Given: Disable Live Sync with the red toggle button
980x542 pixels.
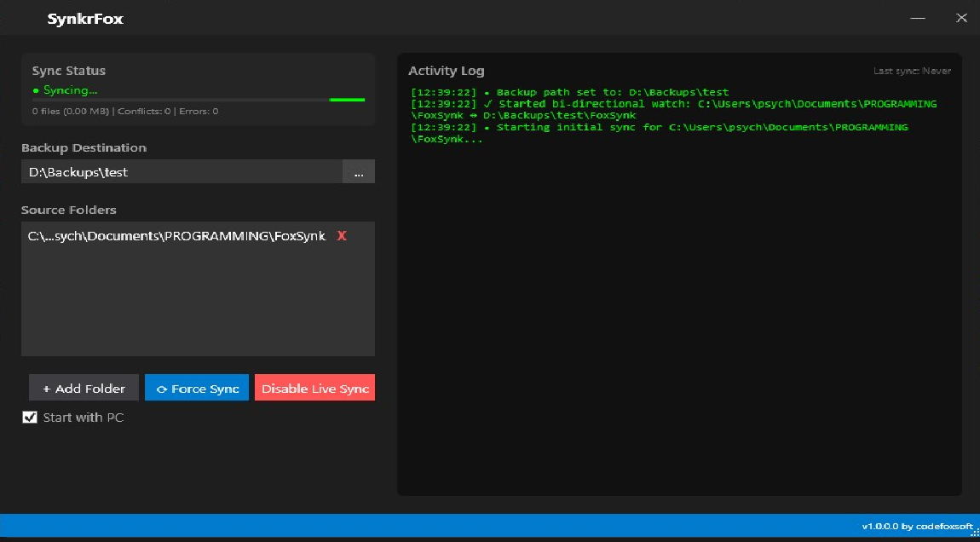Looking at the screenshot, I should [x=314, y=388].
